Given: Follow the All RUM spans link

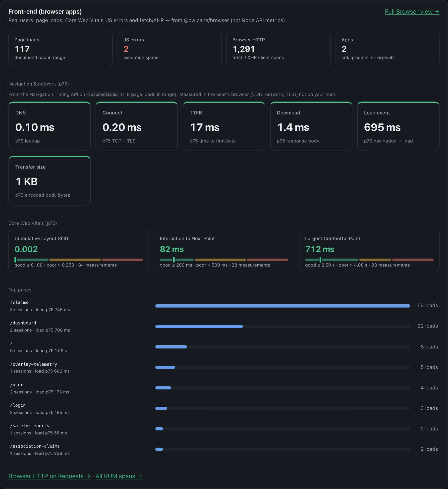Looking at the screenshot, I should click(x=119, y=476).
